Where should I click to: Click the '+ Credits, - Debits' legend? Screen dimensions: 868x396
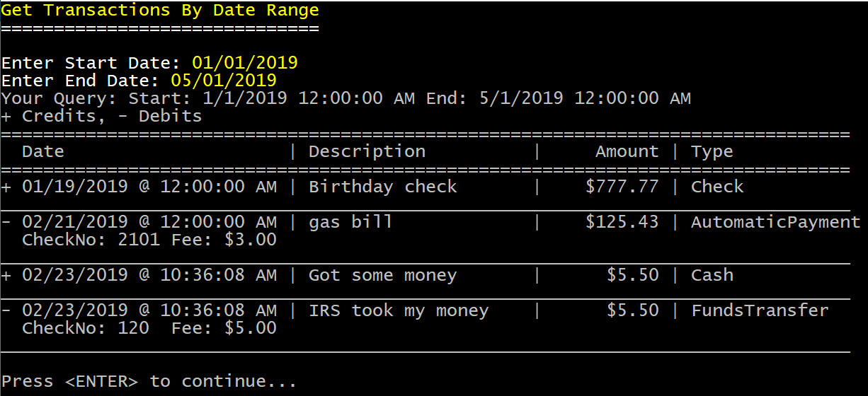pos(102,117)
